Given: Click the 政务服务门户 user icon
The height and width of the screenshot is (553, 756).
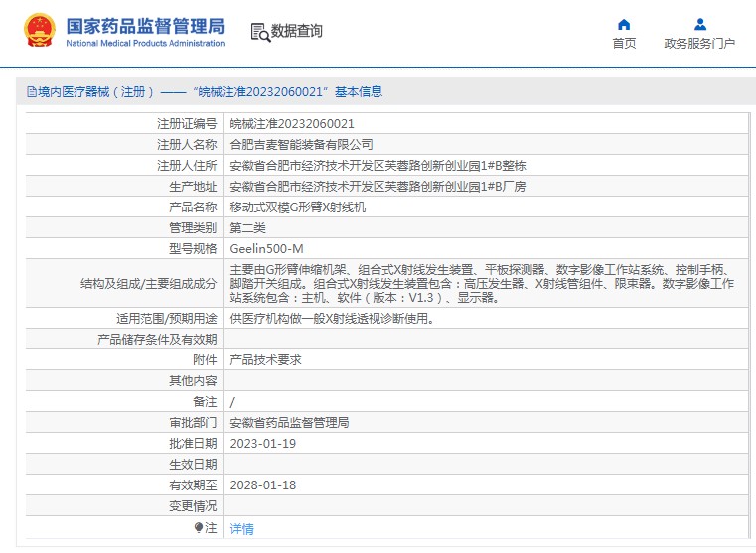Looking at the screenshot, I should point(700,24).
